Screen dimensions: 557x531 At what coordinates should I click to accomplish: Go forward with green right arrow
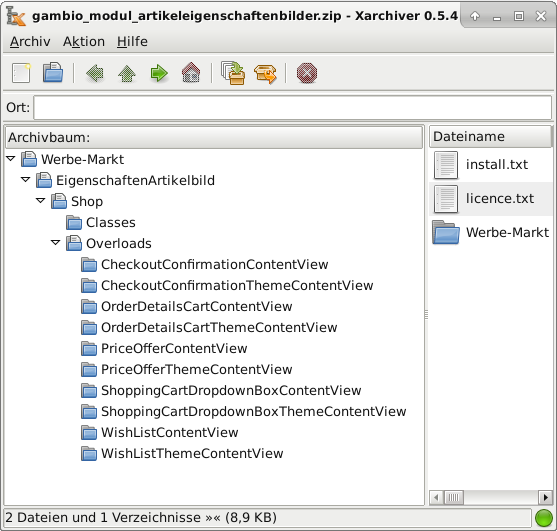coord(159,73)
